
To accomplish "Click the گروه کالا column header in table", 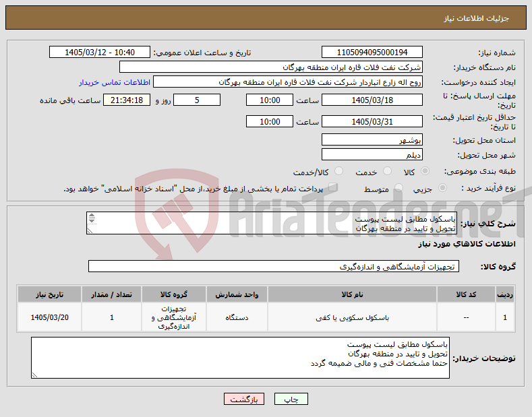I will (174, 294).
